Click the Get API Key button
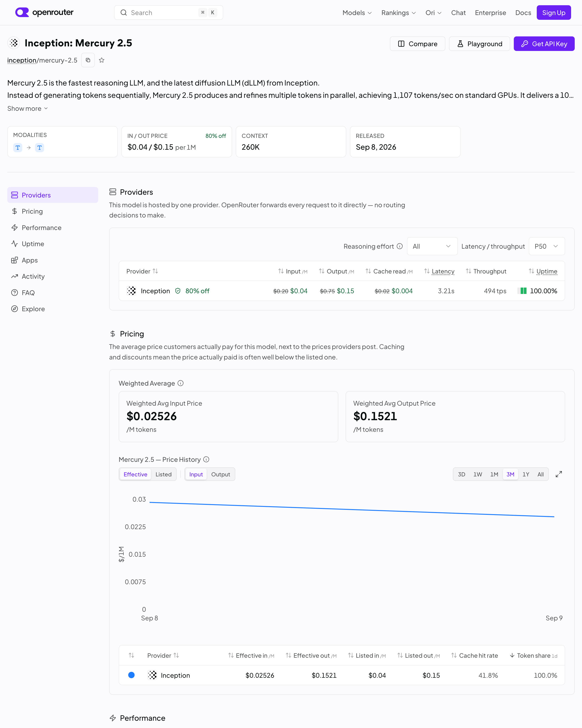Image resolution: width=582 pixels, height=728 pixels. 544,43
